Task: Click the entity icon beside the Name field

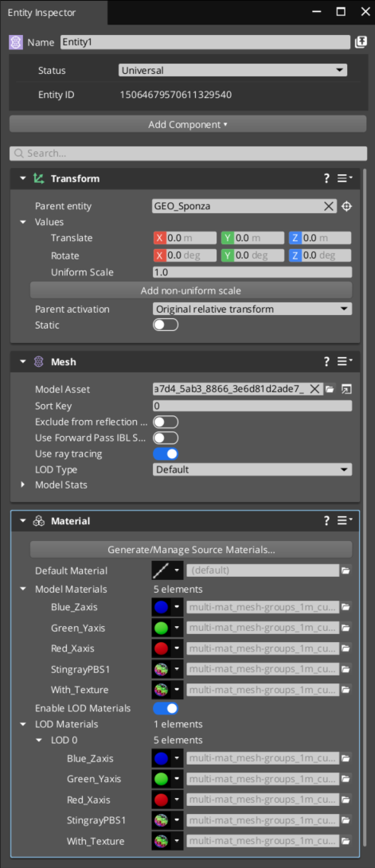Action: pos(16,43)
